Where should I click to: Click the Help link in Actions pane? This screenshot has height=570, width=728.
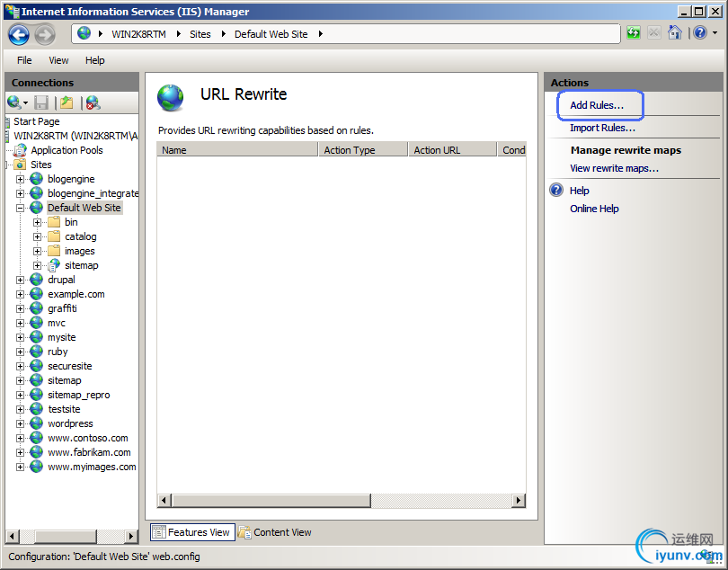tap(579, 191)
